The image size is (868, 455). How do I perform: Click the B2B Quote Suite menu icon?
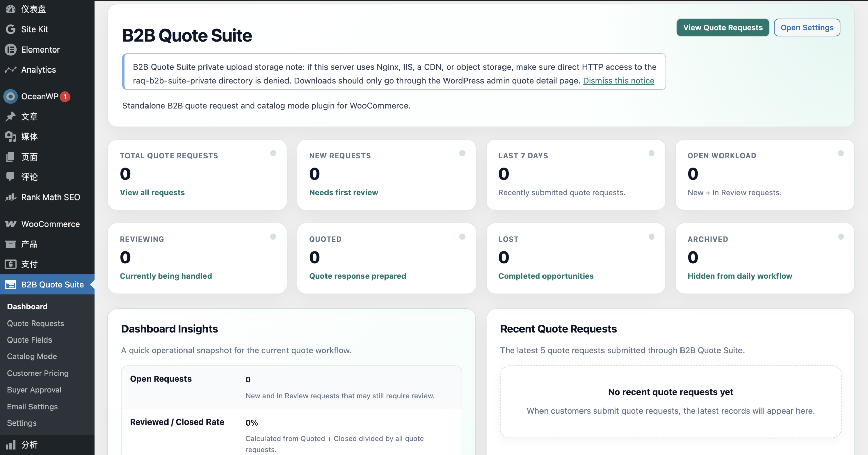click(11, 285)
